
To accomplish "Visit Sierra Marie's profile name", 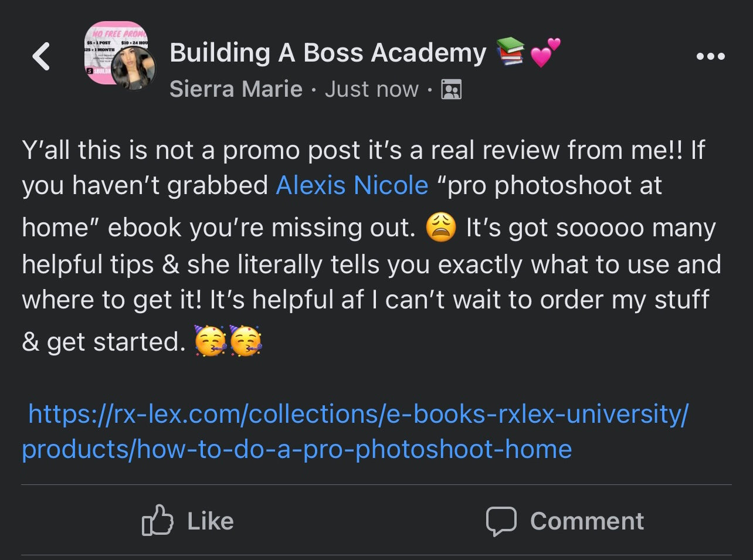I will [x=236, y=89].
